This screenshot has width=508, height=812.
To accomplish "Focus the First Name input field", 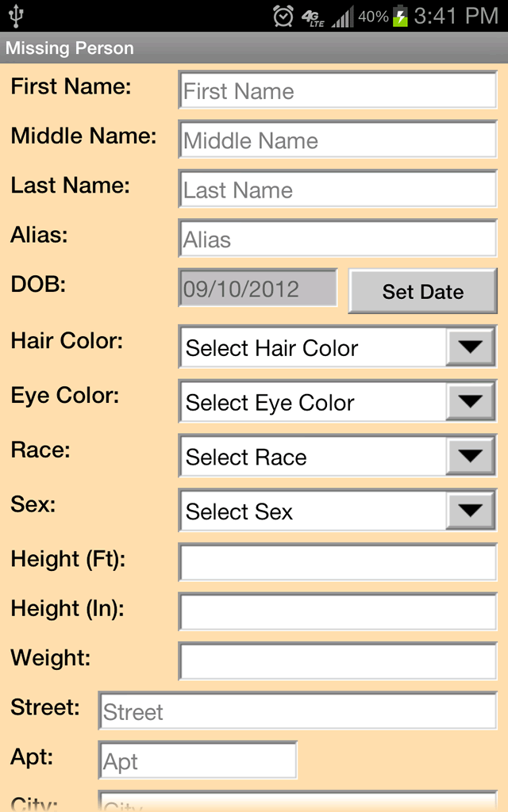I will pyautogui.click(x=337, y=91).
